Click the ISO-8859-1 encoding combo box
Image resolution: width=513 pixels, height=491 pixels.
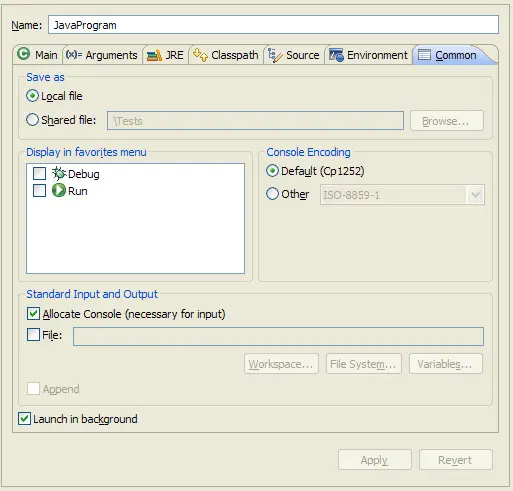pos(402,195)
